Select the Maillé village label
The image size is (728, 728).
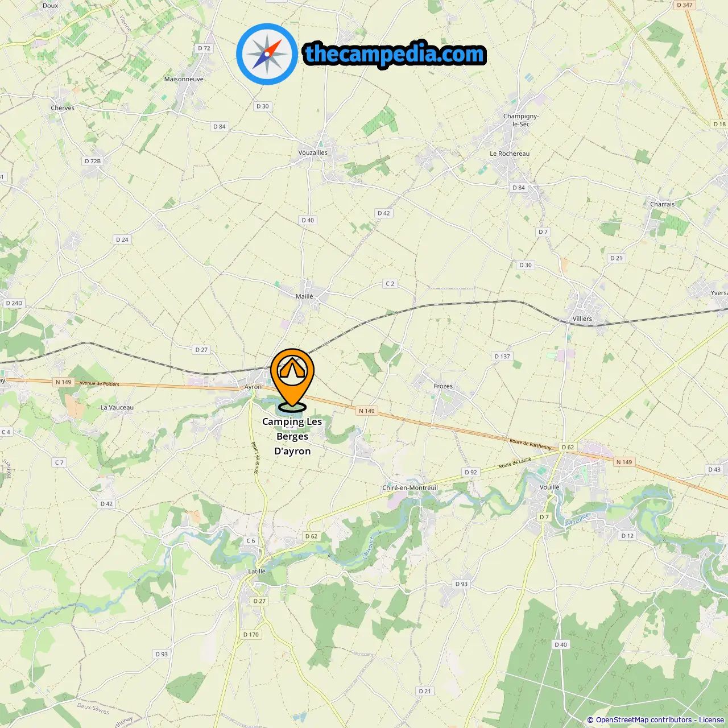coord(304,296)
